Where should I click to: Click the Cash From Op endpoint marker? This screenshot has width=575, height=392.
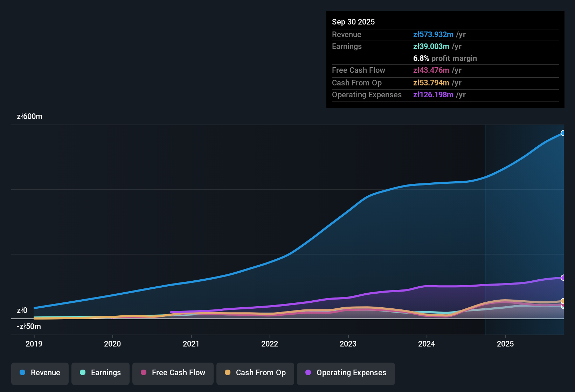[563, 301]
